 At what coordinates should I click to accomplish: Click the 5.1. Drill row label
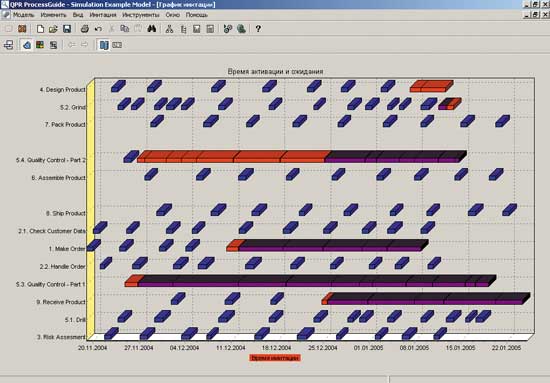pos(75,320)
